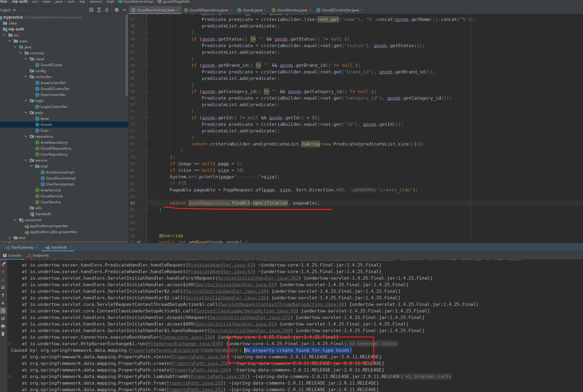This screenshot has width=583, height=392.
Task: Go down the stack trace with white arrow
Action: (x=3, y=303)
